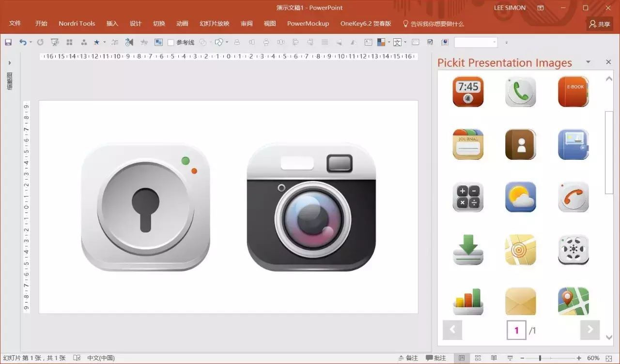Insert the green download arrow icon image
The image size is (620, 364).
point(468,250)
